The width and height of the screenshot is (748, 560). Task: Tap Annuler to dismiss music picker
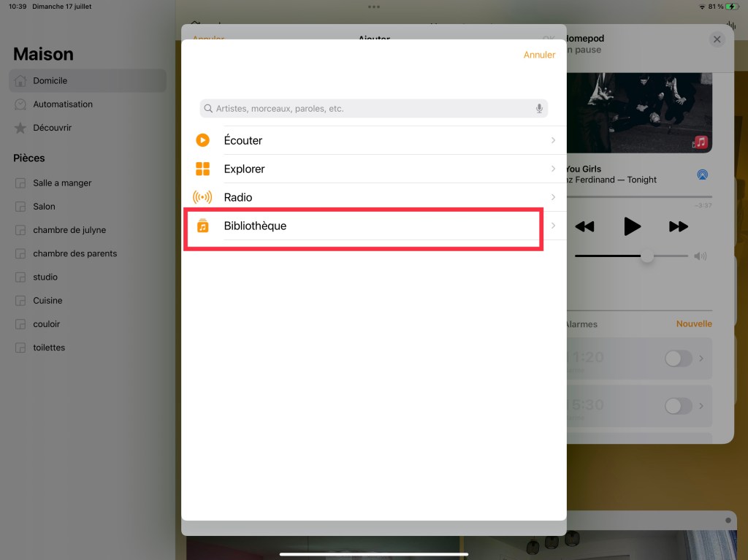click(x=539, y=55)
